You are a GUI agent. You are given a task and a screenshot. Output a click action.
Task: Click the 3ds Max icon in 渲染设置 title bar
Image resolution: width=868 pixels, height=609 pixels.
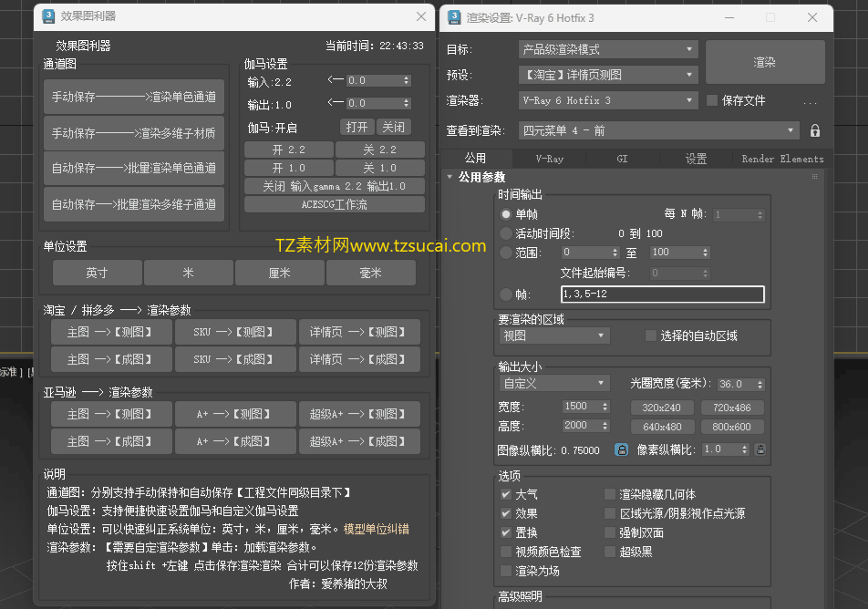454,17
